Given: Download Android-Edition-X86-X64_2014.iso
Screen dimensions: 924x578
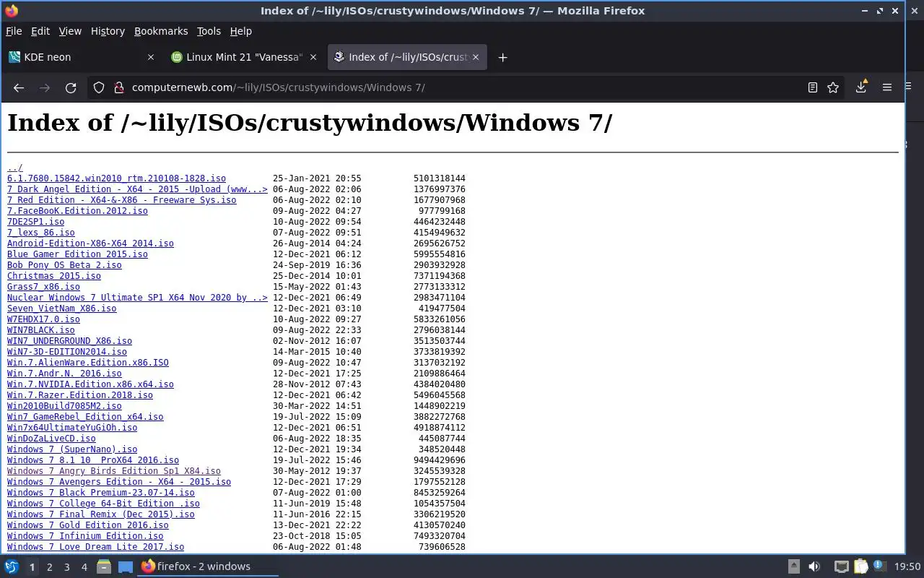Looking at the screenshot, I should 90,243.
